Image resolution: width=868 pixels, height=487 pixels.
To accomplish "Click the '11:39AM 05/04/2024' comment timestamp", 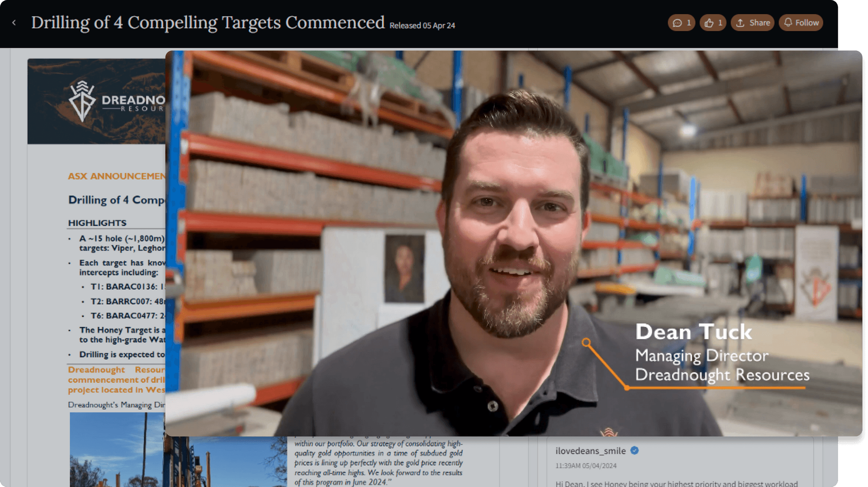I will [x=586, y=466].
